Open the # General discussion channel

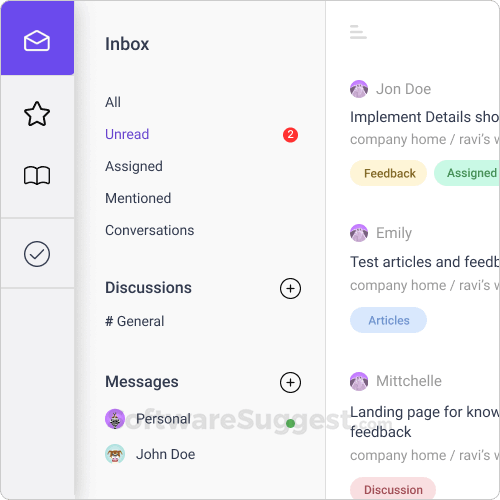(135, 321)
